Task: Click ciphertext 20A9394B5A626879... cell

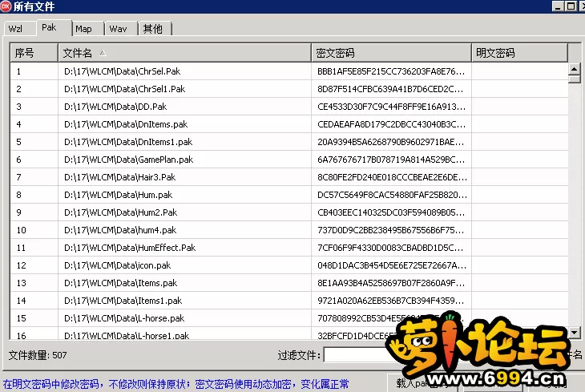Action: point(391,142)
